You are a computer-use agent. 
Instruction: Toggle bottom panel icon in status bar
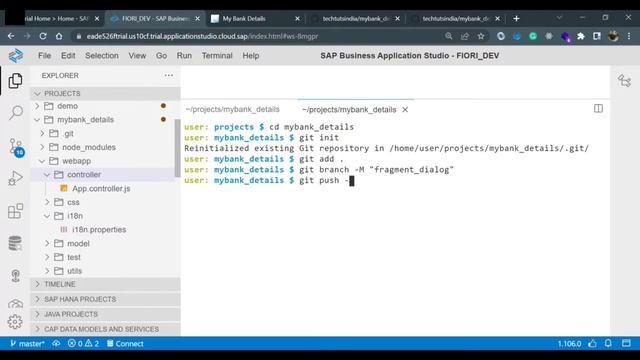click(x=627, y=344)
